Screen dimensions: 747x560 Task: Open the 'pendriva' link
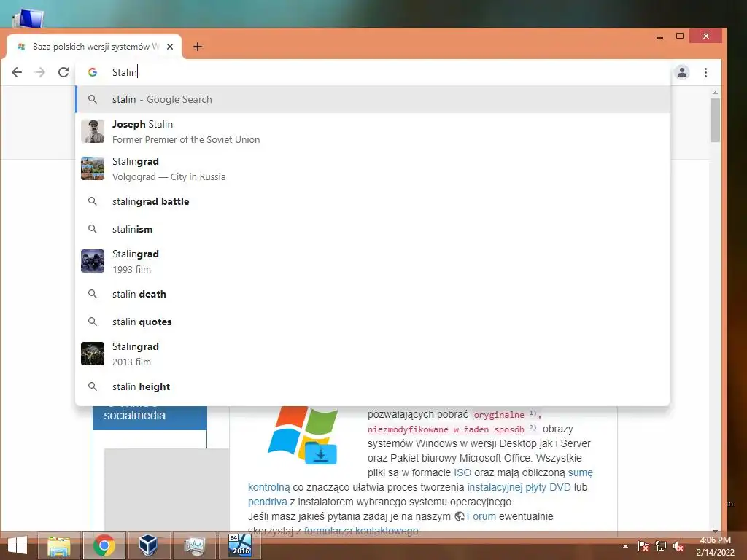(267, 502)
